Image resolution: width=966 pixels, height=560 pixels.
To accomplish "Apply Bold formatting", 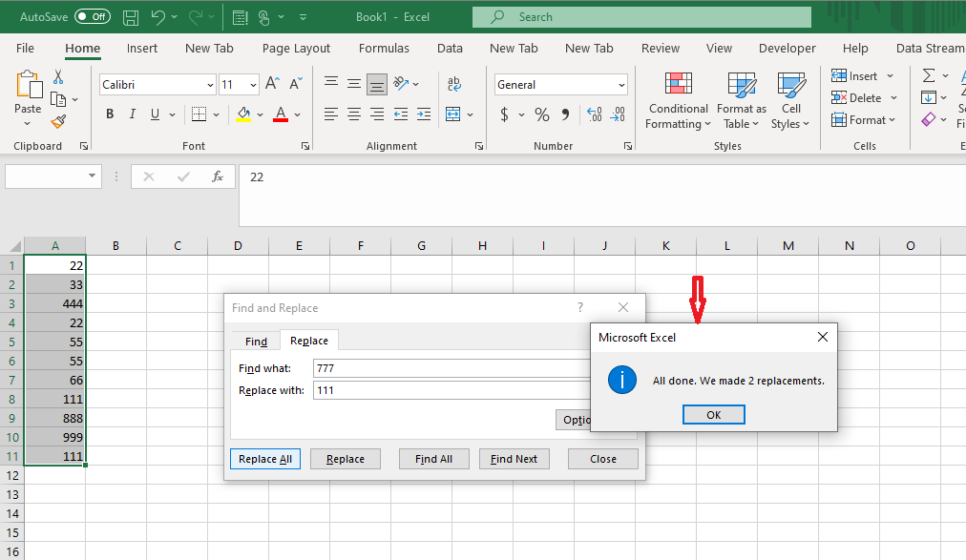I will tap(110, 114).
